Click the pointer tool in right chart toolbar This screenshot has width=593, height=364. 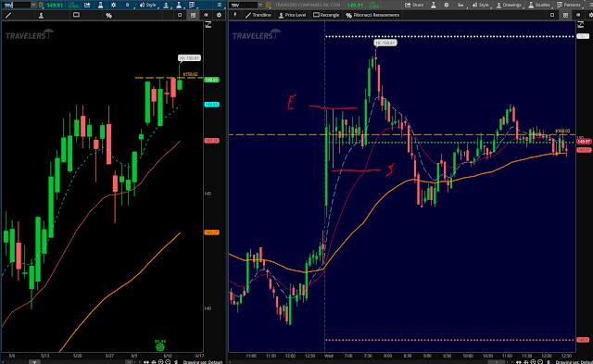(234, 15)
